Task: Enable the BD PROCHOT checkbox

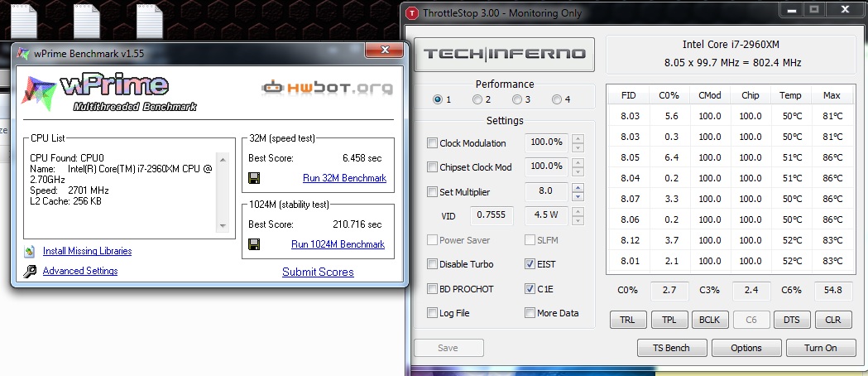Action: pos(432,288)
